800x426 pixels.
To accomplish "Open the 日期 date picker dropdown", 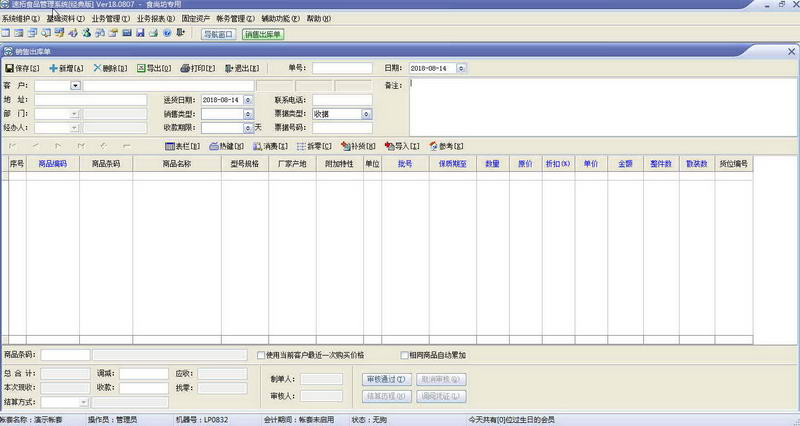I will pos(461,68).
